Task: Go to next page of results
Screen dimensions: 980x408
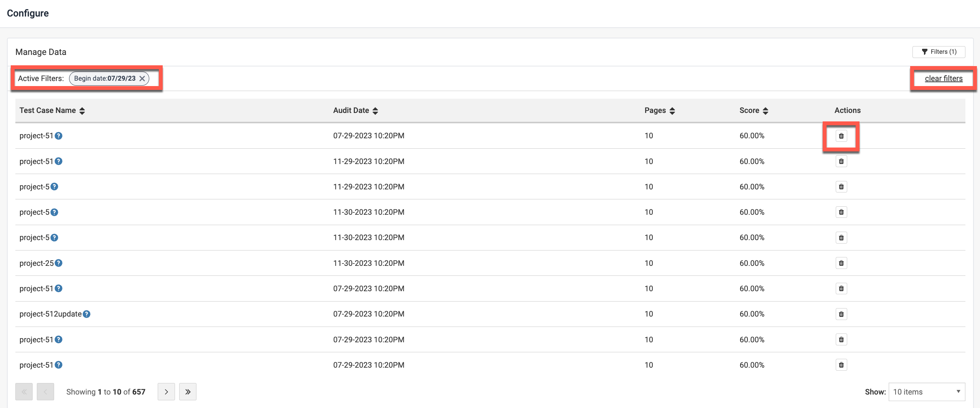Action: [x=166, y=392]
